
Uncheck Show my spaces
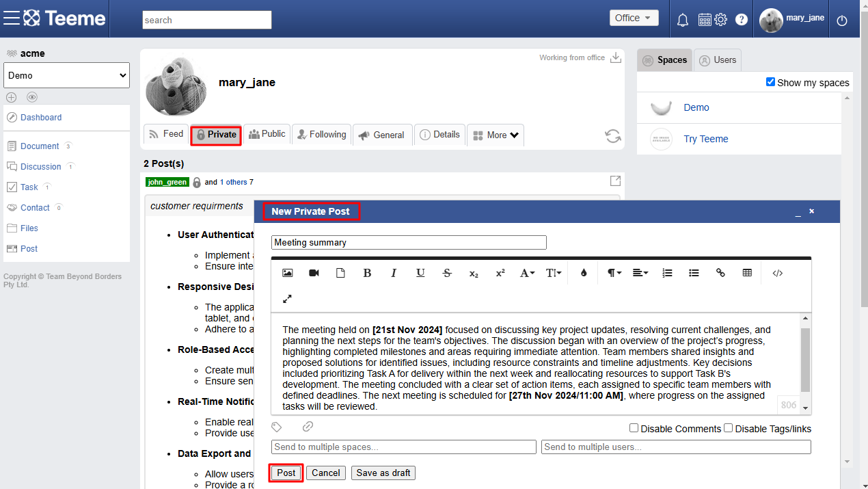(771, 82)
